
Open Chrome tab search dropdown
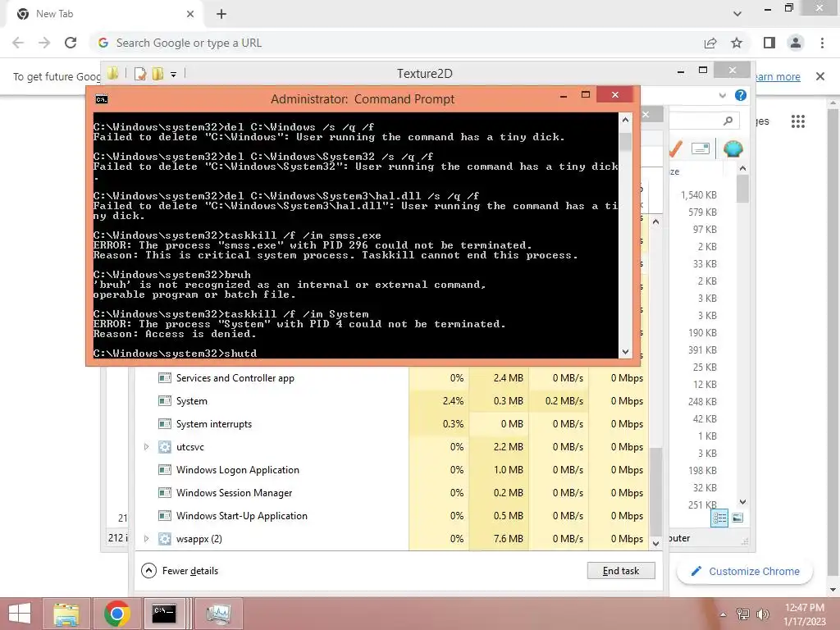point(737,14)
